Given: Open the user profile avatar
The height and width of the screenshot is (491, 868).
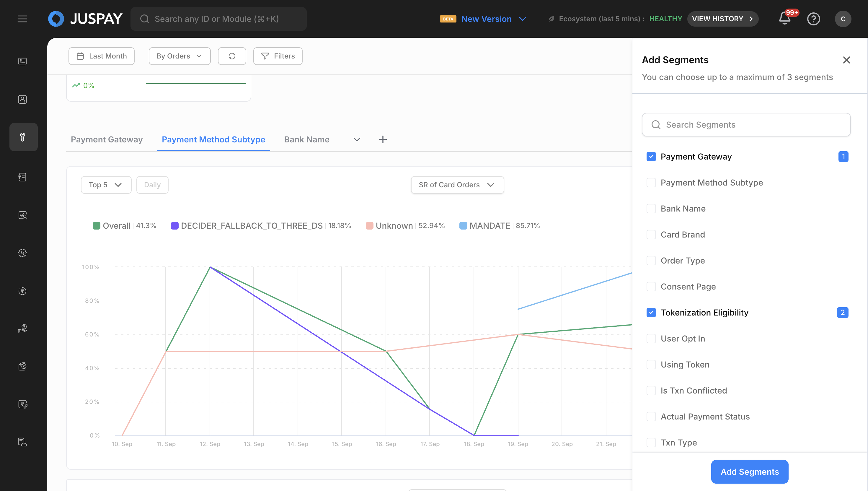Looking at the screenshot, I should 843,19.
